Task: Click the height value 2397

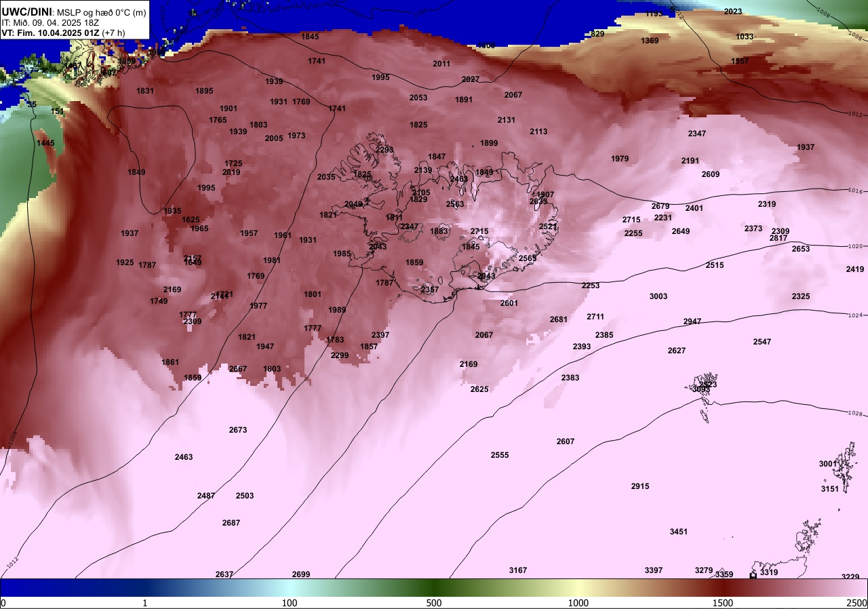Action: 380,335
